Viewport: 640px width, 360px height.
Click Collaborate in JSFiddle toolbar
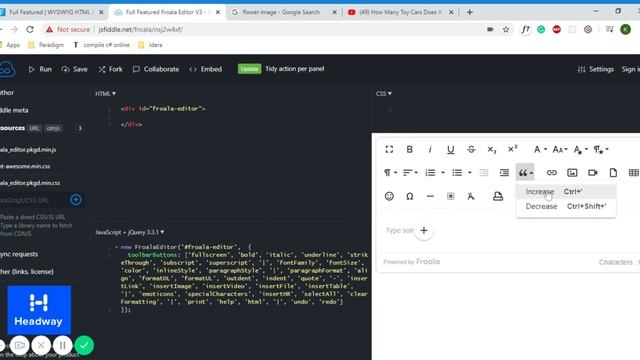156,69
